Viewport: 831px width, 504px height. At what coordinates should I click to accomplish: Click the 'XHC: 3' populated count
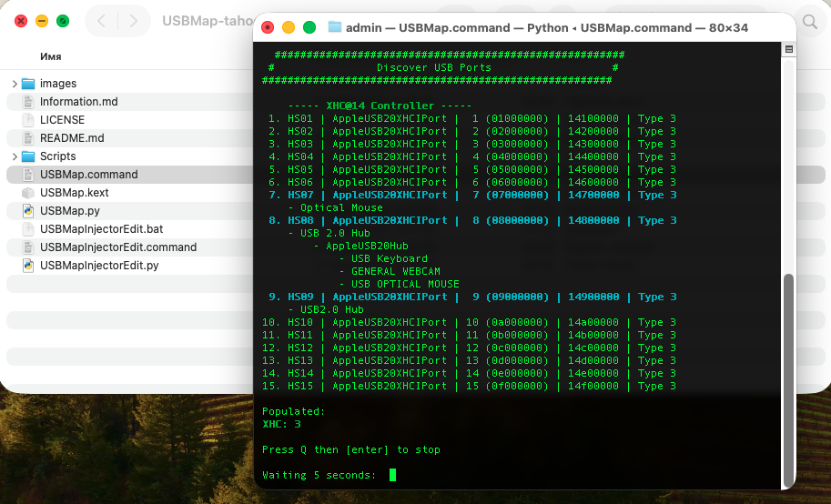pyautogui.click(x=281, y=424)
